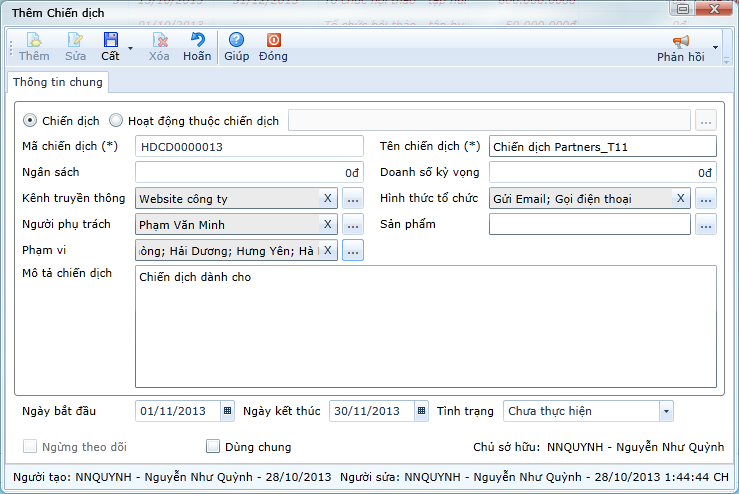This screenshot has width=739, height=494.
Task: Click the Đóng close icon in toolbar
Action: (x=273, y=41)
